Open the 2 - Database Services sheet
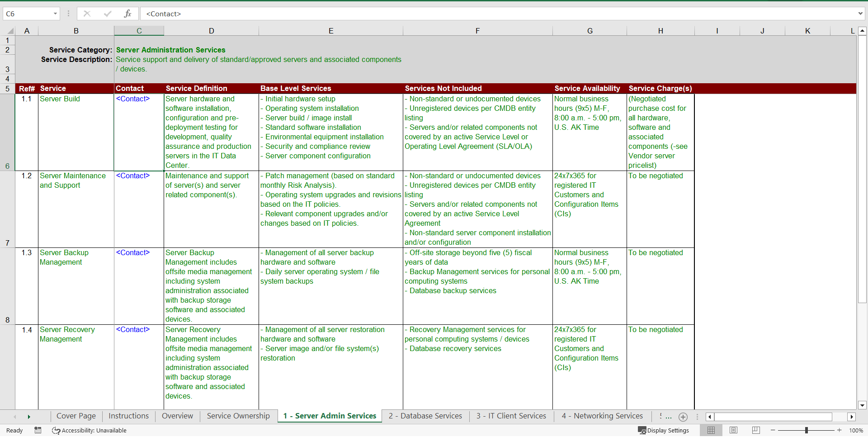 click(x=425, y=416)
